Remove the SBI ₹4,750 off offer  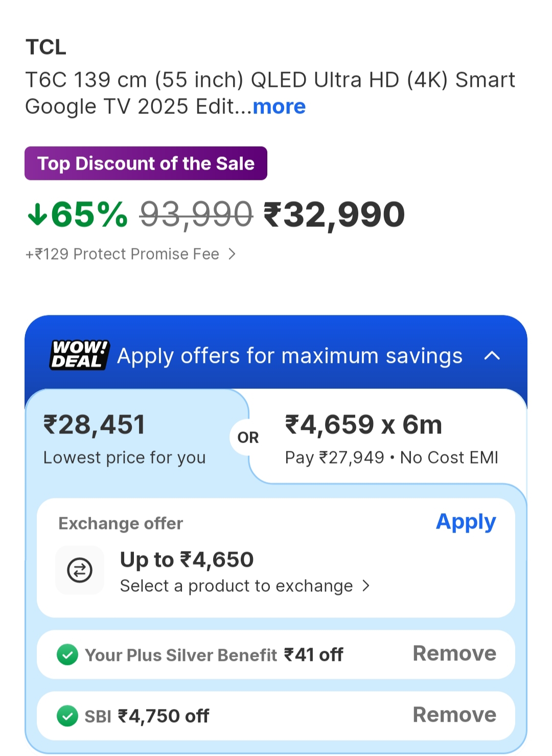(x=454, y=715)
